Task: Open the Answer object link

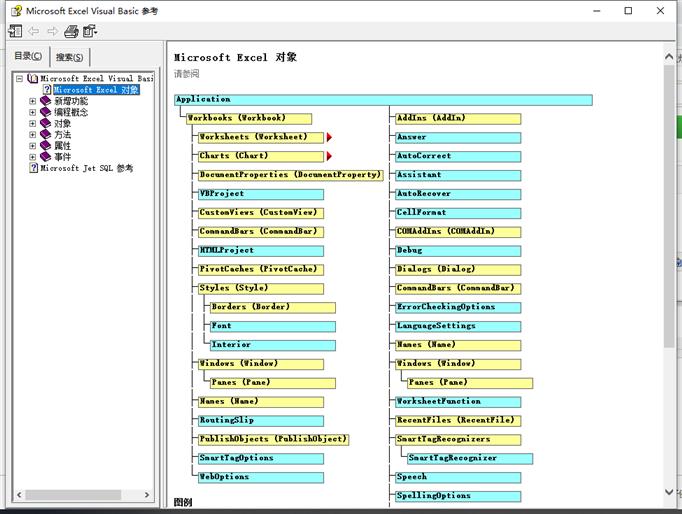Action: coord(458,137)
